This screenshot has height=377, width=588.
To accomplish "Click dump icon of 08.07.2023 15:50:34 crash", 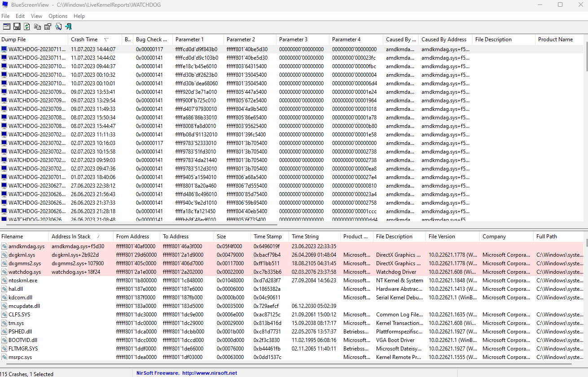I will pyautogui.click(x=4, y=118).
